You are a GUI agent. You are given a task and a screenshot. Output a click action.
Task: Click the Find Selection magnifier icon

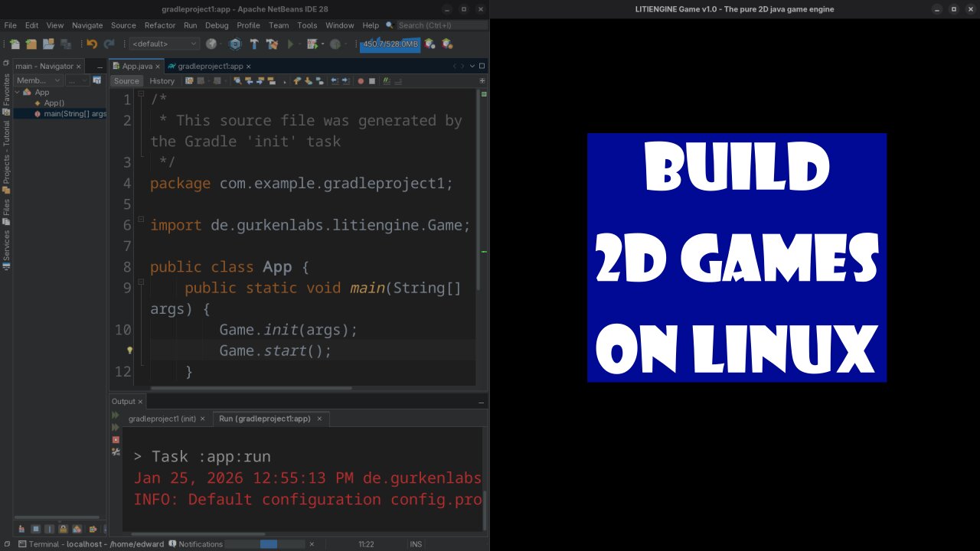(x=237, y=80)
